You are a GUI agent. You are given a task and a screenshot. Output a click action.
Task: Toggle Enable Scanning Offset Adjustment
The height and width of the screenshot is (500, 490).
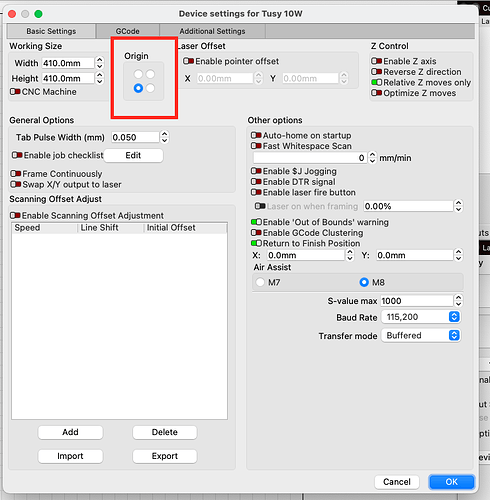pyautogui.click(x=15, y=215)
